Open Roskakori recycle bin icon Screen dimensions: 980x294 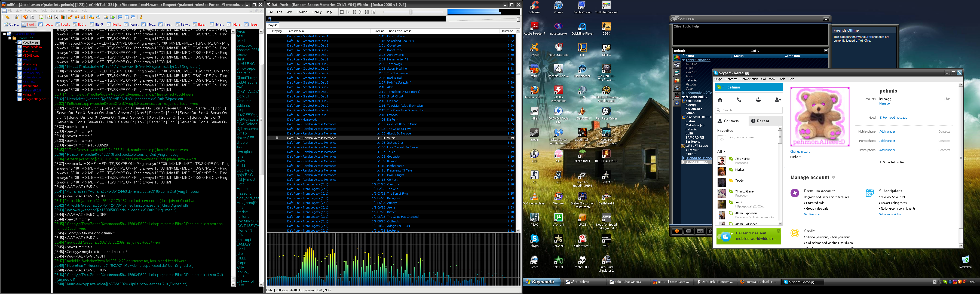click(x=966, y=261)
